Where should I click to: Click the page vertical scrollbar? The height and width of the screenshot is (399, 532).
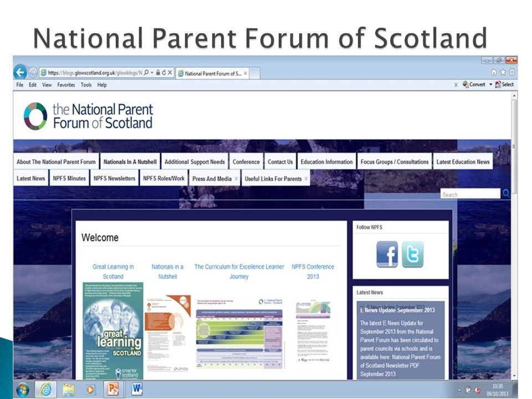514,146
